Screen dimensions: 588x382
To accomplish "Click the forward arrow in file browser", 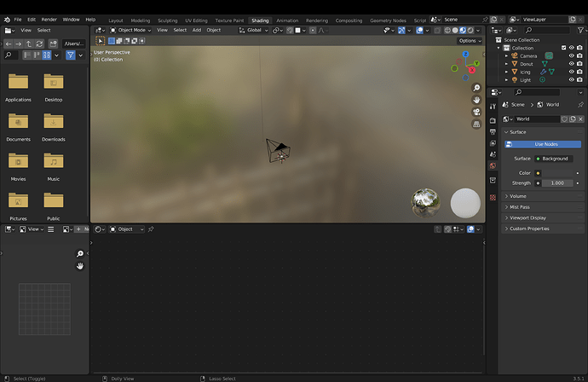I will 19,43.
